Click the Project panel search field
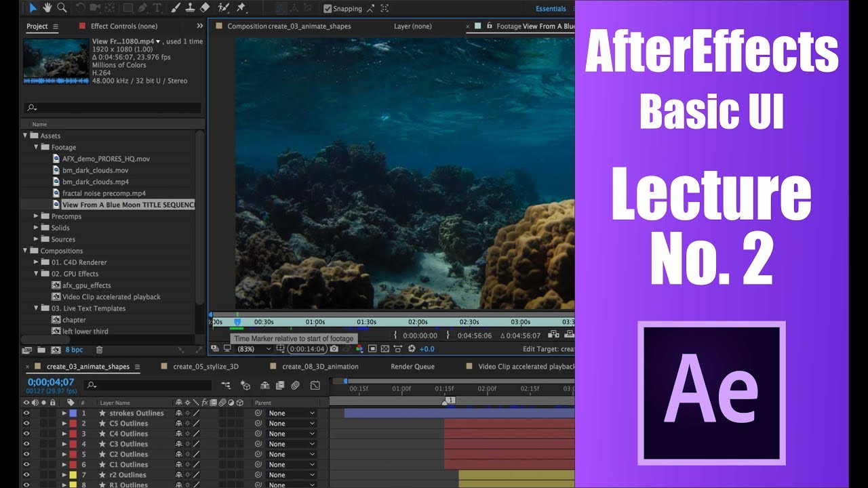 [113, 108]
